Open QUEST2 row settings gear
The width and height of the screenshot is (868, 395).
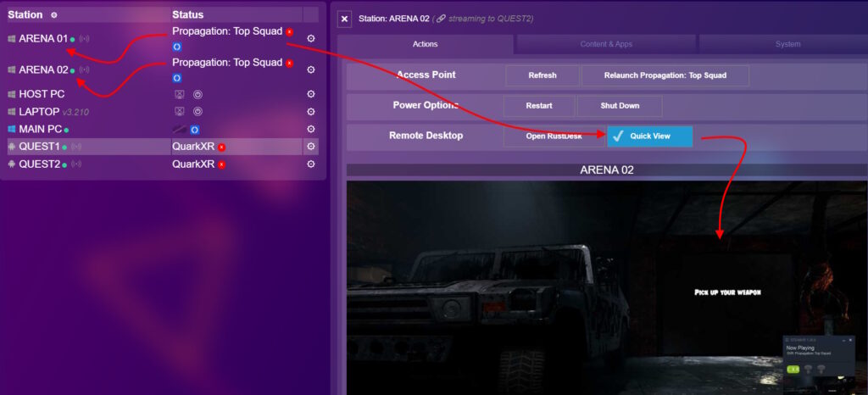[311, 164]
